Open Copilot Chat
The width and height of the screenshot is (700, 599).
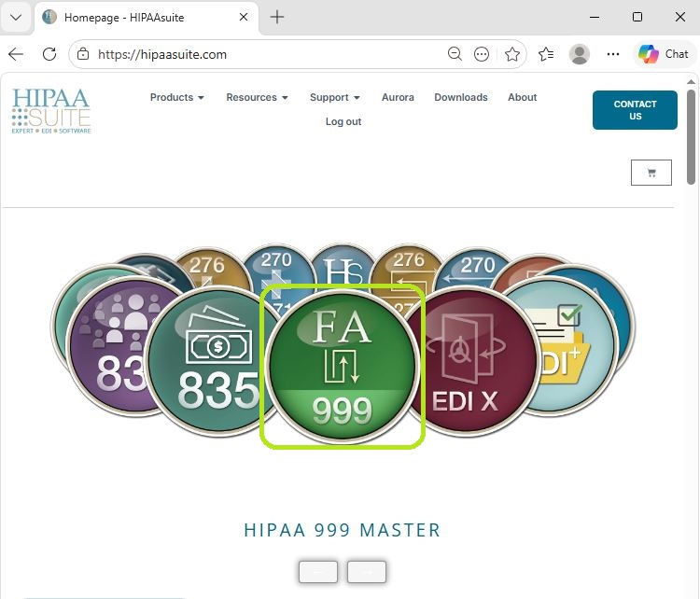(x=664, y=54)
